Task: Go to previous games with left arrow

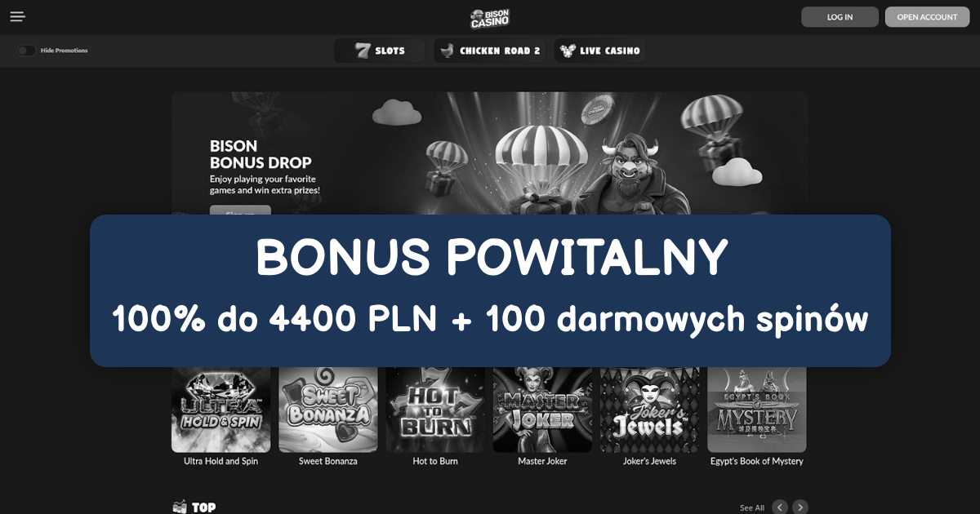Action: [780, 507]
